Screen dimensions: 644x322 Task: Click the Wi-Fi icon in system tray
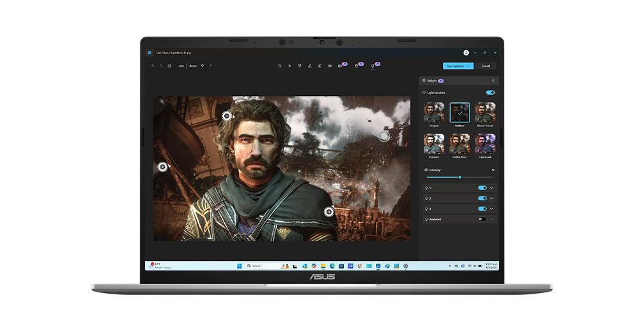point(469,266)
